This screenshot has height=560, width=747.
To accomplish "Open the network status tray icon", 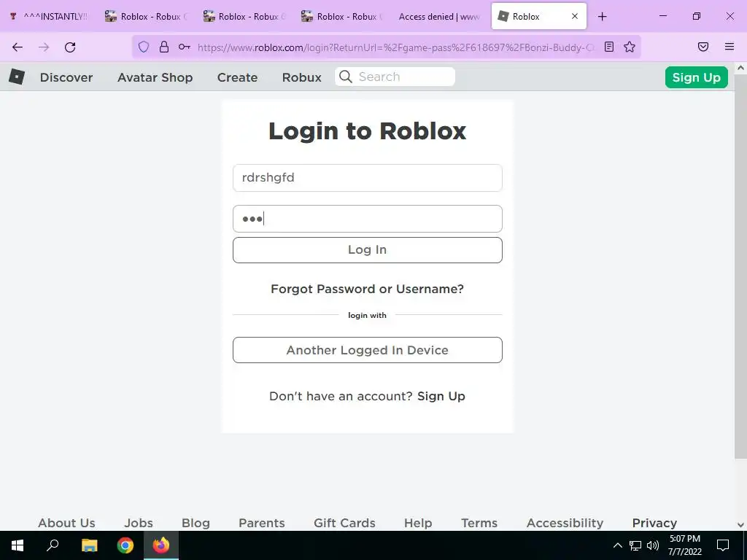I will pos(635,545).
